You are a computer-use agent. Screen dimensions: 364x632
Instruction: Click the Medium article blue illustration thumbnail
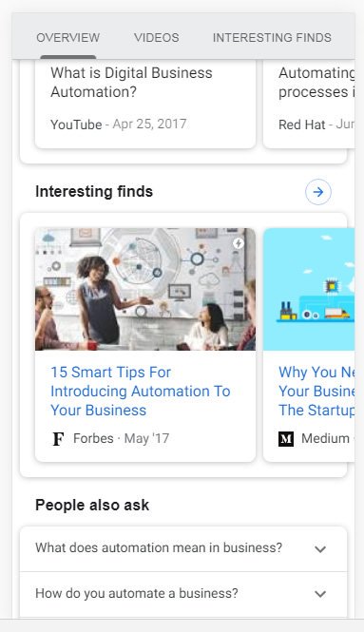tap(309, 289)
